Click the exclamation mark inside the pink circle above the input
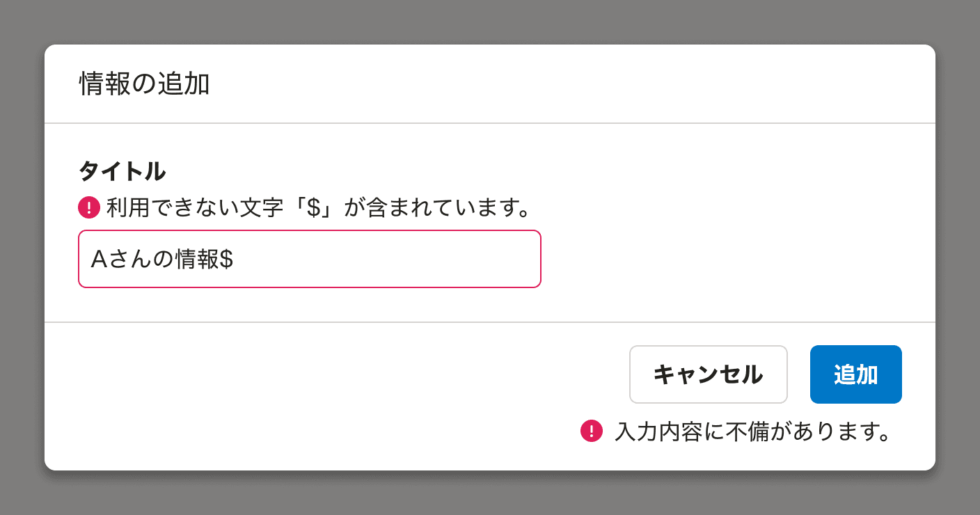Image resolution: width=980 pixels, height=515 pixels. tap(89, 207)
